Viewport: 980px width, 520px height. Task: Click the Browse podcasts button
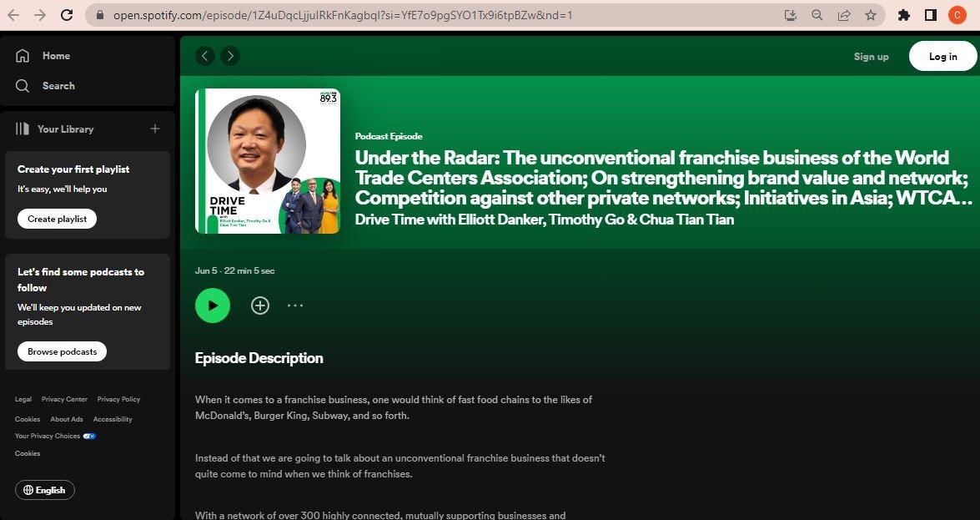click(62, 351)
